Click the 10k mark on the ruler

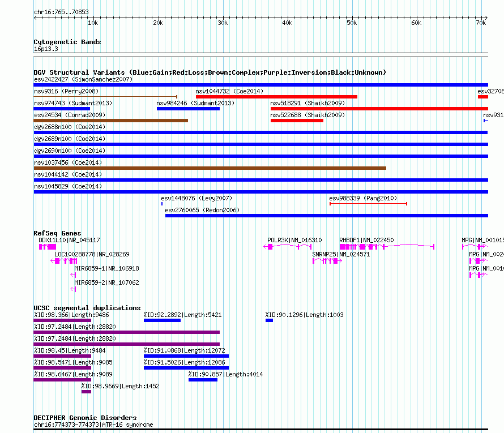[93, 23]
